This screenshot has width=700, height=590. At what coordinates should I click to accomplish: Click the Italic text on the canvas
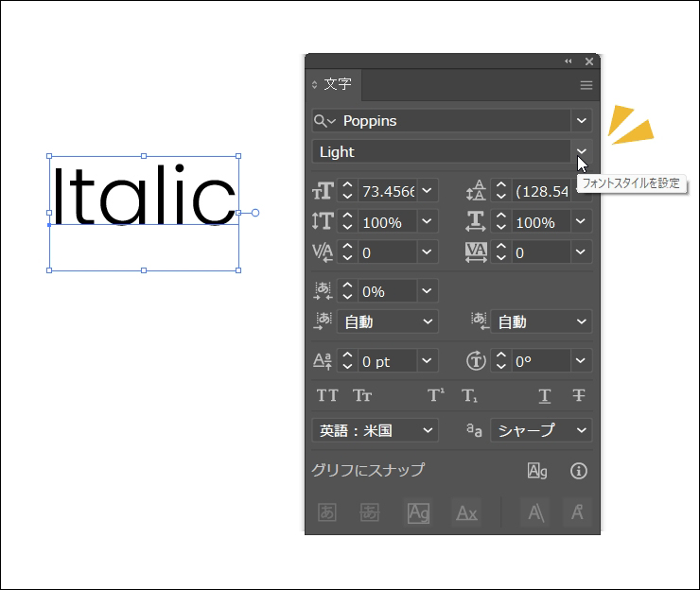coord(144,197)
